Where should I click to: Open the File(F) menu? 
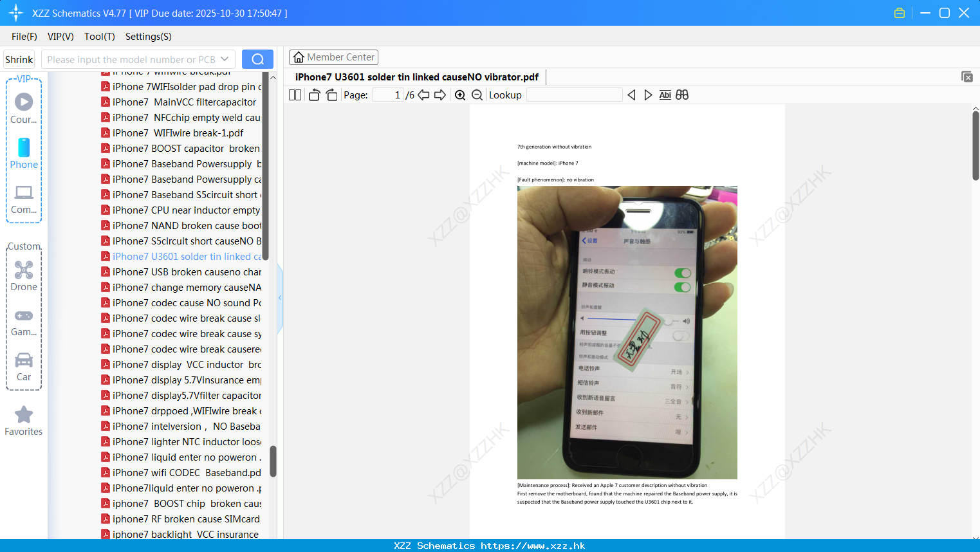pos(24,37)
